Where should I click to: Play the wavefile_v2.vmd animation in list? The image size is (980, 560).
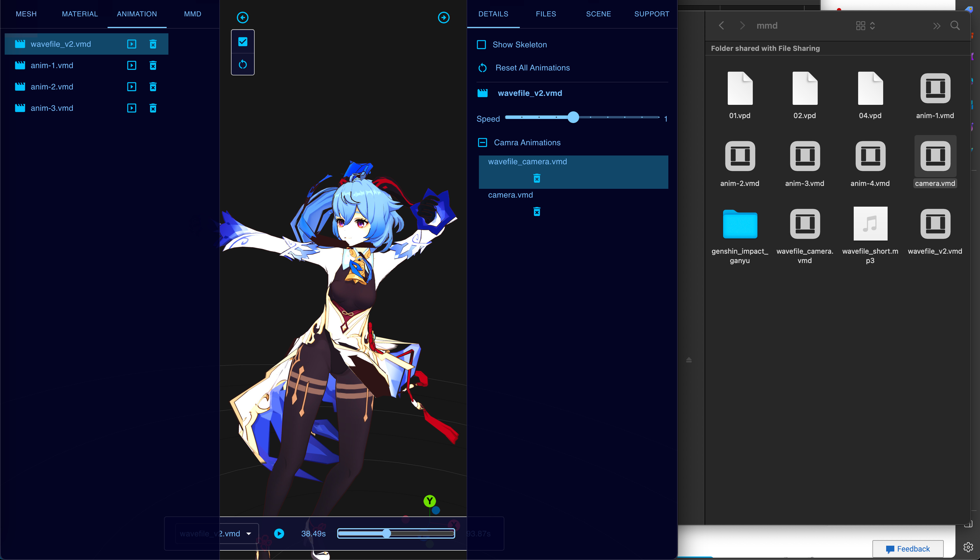pos(132,44)
